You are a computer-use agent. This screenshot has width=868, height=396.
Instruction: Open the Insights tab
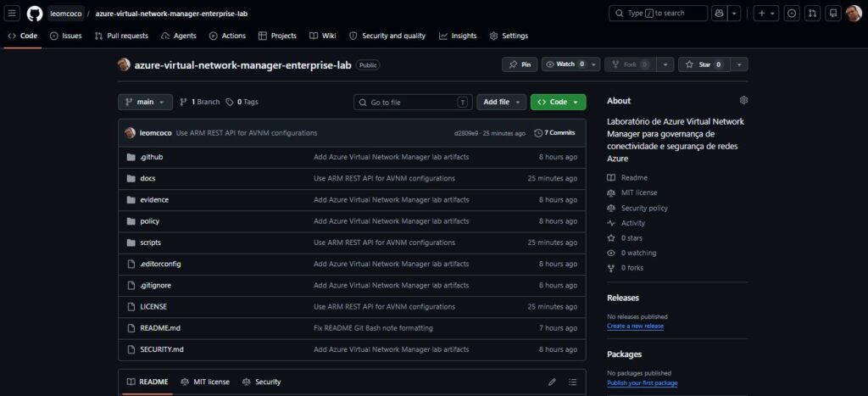pos(458,36)
